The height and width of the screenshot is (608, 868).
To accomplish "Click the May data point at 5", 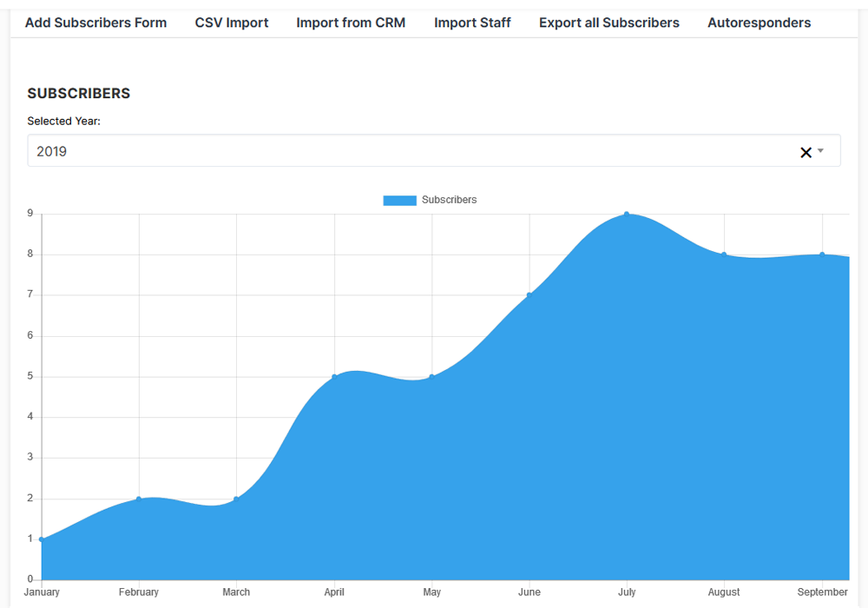I will click(x=431, y=377).
